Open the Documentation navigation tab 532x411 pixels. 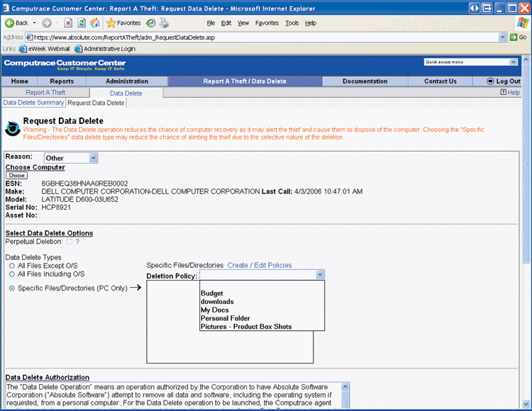[x=365, y=81]
